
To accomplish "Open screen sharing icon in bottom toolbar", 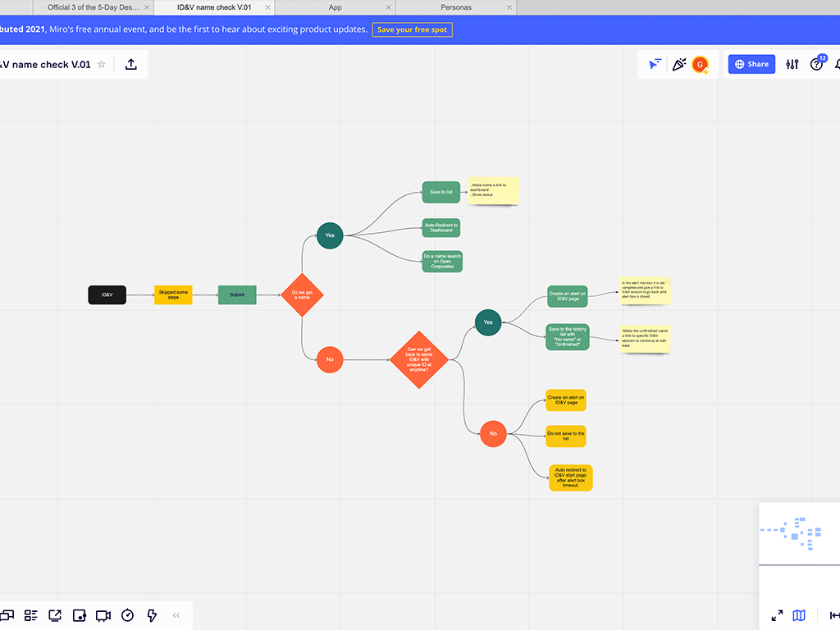I will 55,615.
